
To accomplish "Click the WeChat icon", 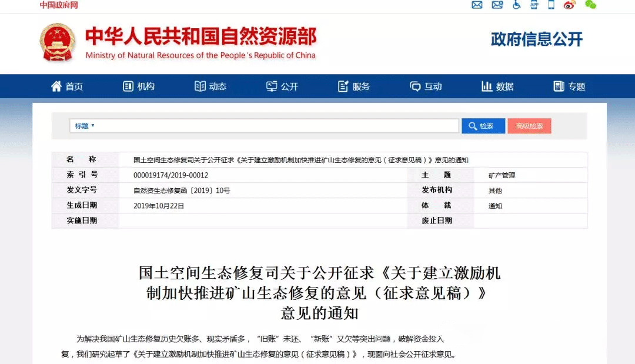I will 590,5.
